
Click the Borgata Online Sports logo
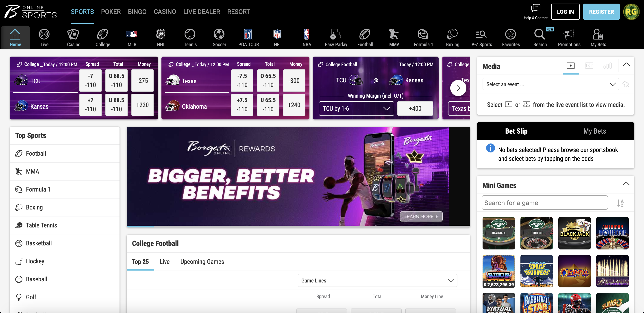pos(30,12)
